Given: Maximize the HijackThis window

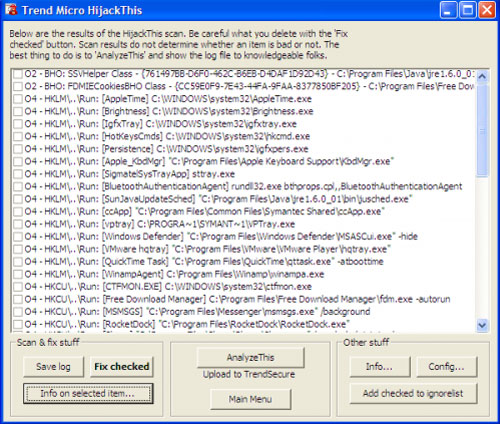Looking at the screenshot, I should tap(468, 10).
